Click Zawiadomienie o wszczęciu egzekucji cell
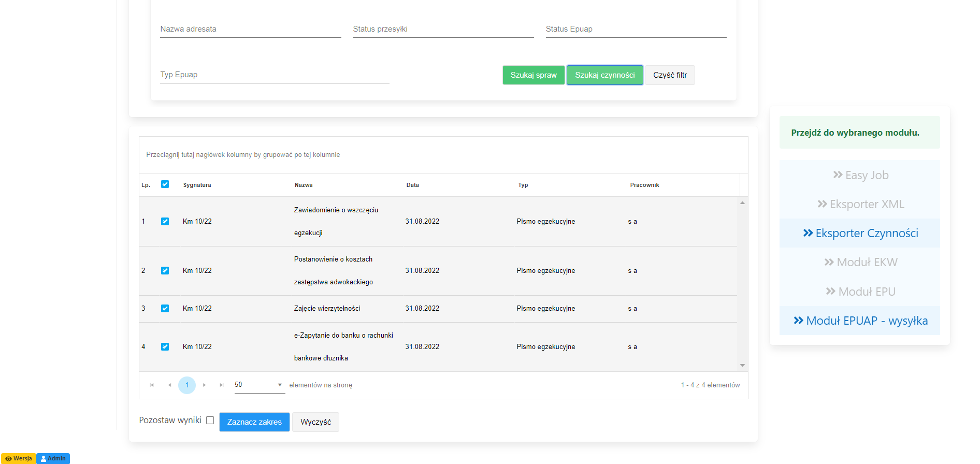Screen dimensions: 980x464 point(336,221)
